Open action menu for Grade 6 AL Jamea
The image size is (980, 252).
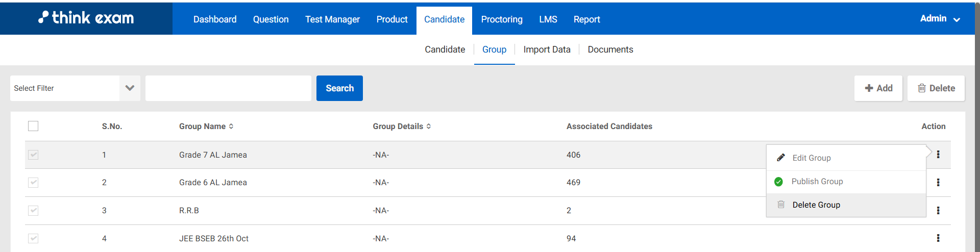938,182
